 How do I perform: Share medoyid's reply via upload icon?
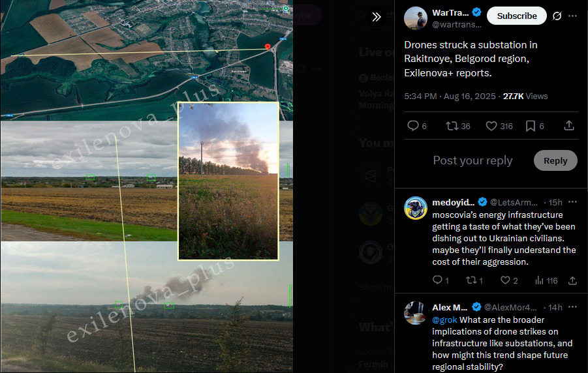pos(572,280)
